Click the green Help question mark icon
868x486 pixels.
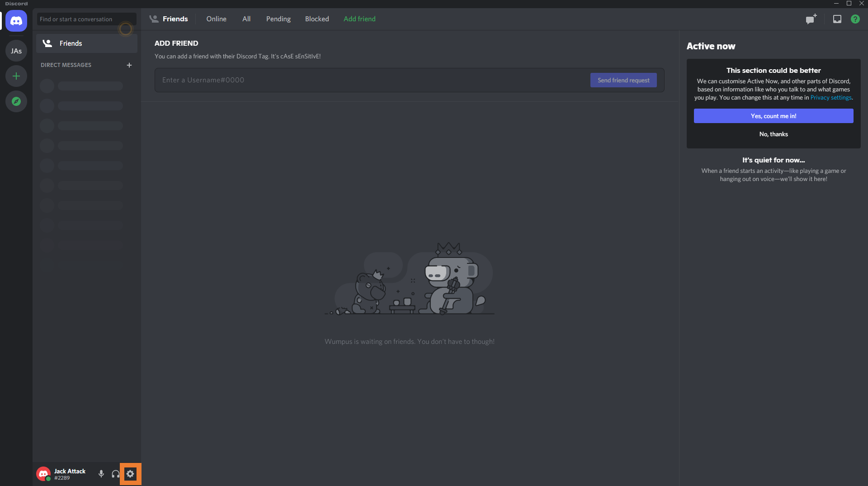click(x=855, y=19)
